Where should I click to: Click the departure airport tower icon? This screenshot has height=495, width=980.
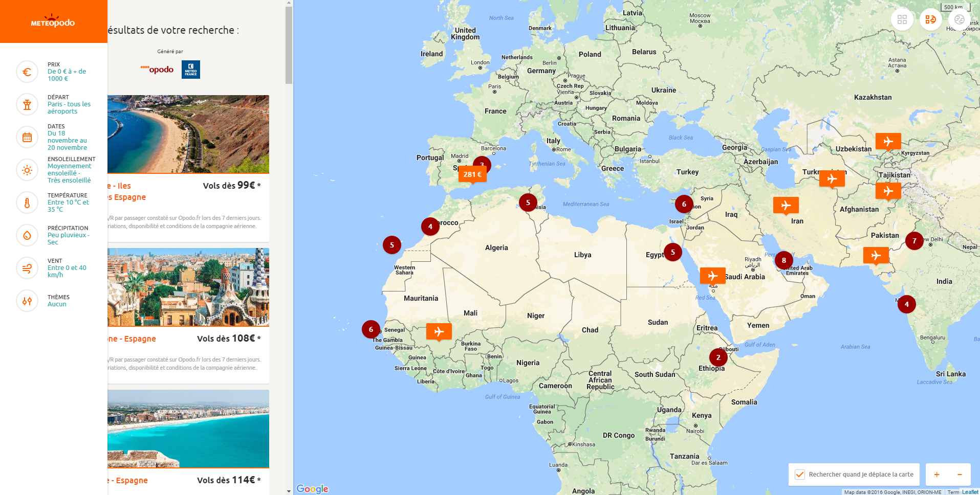point(27,104)
